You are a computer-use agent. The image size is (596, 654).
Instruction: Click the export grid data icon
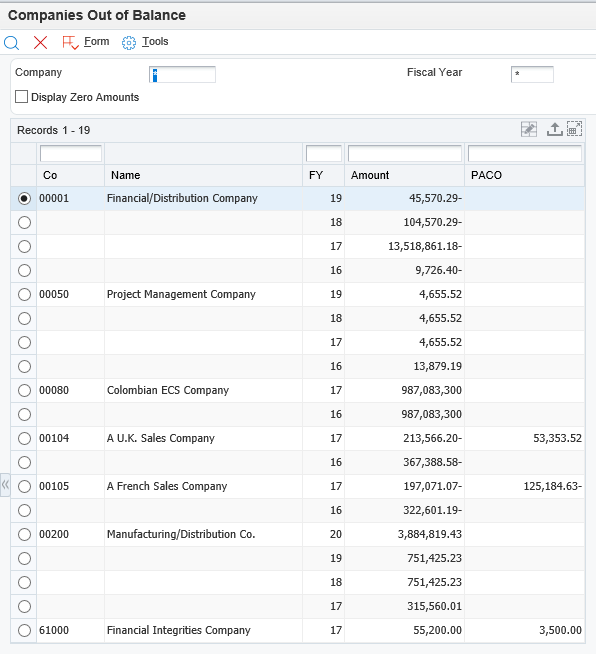click(554, 129)
